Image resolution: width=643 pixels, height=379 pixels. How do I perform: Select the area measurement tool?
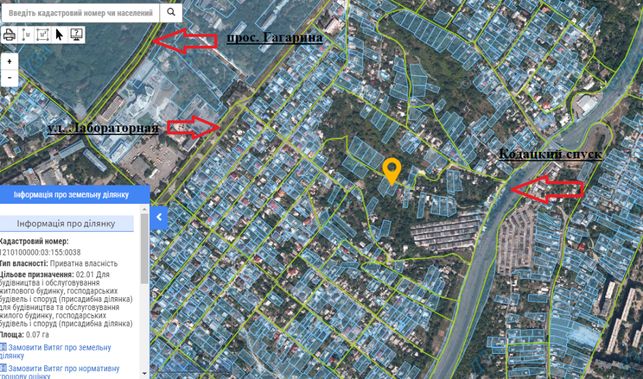point(43,35)
